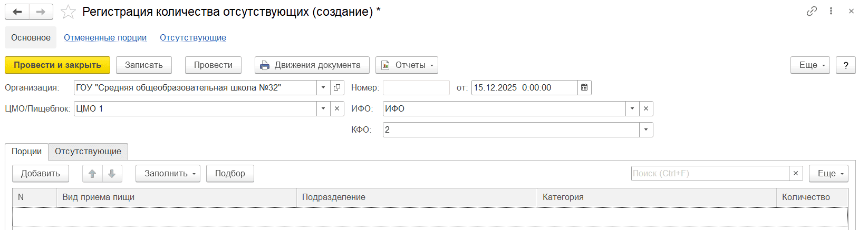Click the back navigation arrow
868x230 pixels.
click(x=17, y=12)
